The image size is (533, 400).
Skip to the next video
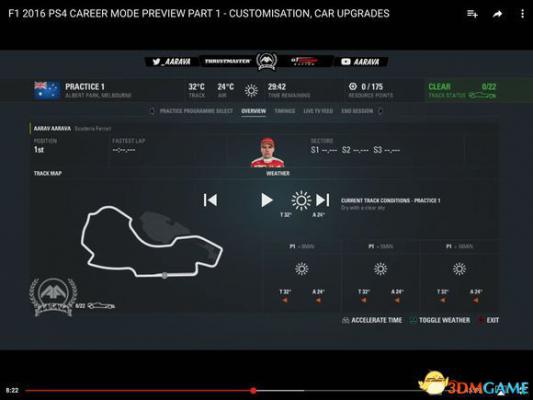point(323,200)
